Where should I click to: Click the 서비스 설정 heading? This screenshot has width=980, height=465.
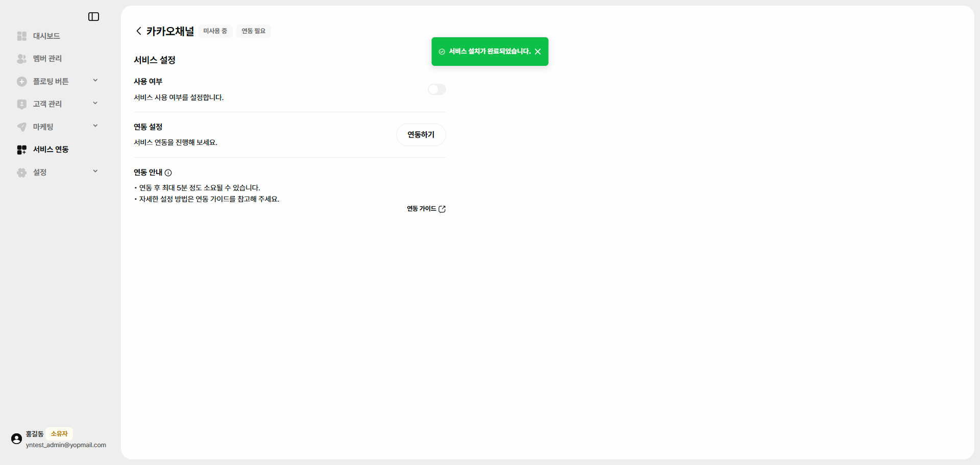pyautogui.click(x=155, y=60)
